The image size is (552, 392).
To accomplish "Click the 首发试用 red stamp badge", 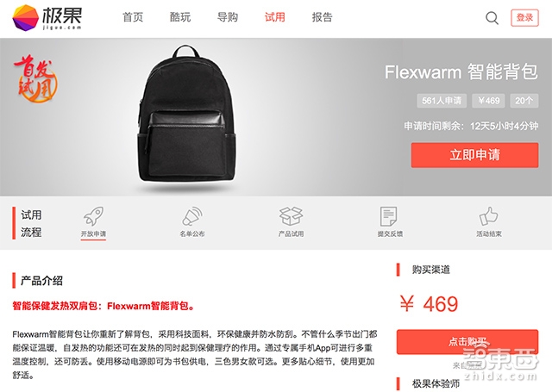I will click(x=35, y=78).
